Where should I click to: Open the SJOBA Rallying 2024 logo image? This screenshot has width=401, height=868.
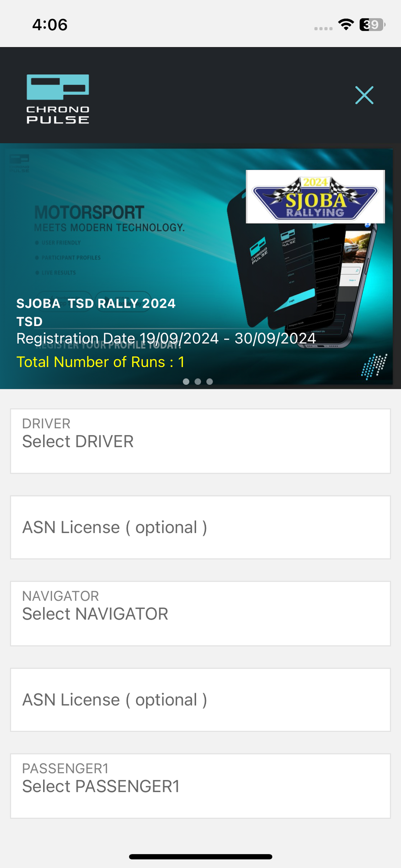point(315,196)
